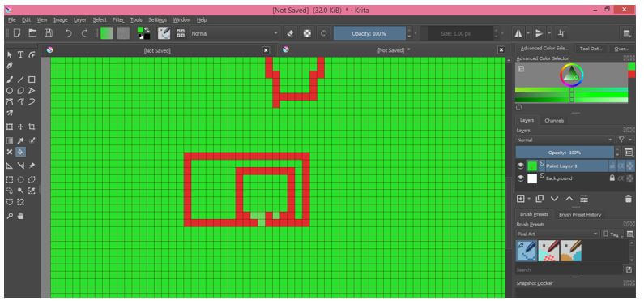Open the layer filter dropdown
Viewport: 644px width, 301px height.
click(x=625, y=140)
